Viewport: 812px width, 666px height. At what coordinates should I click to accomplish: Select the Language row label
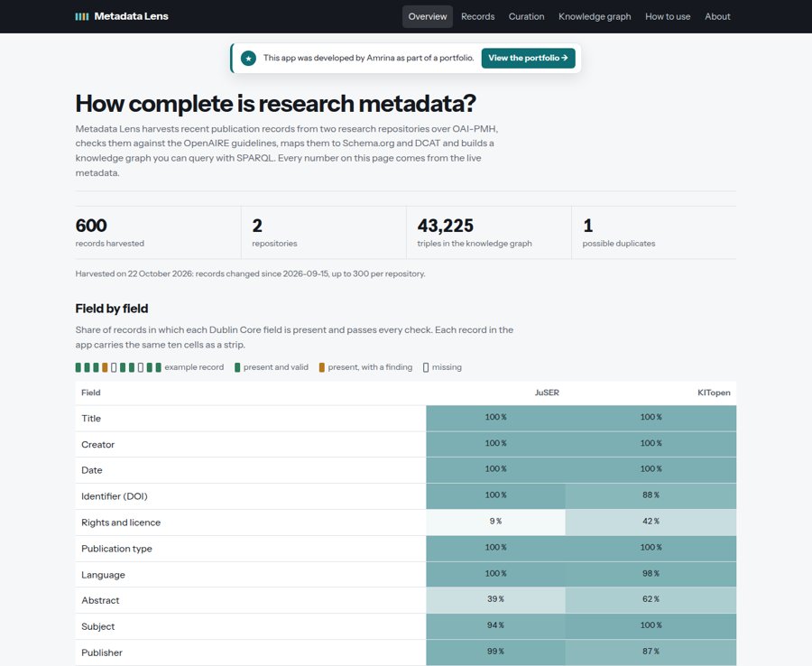pos(103,575)
